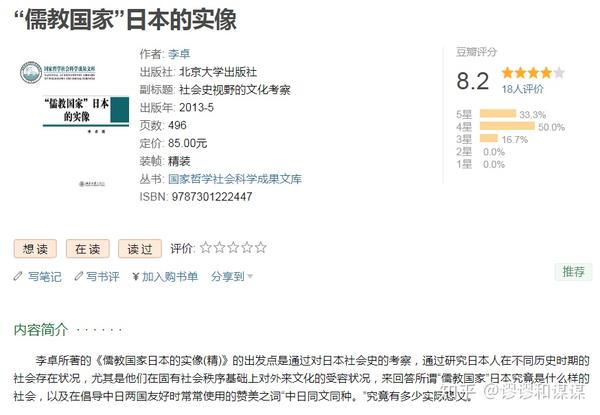Click price text 85.00元
The width and height of the screenshot is (600, 415).
[188, 143]
